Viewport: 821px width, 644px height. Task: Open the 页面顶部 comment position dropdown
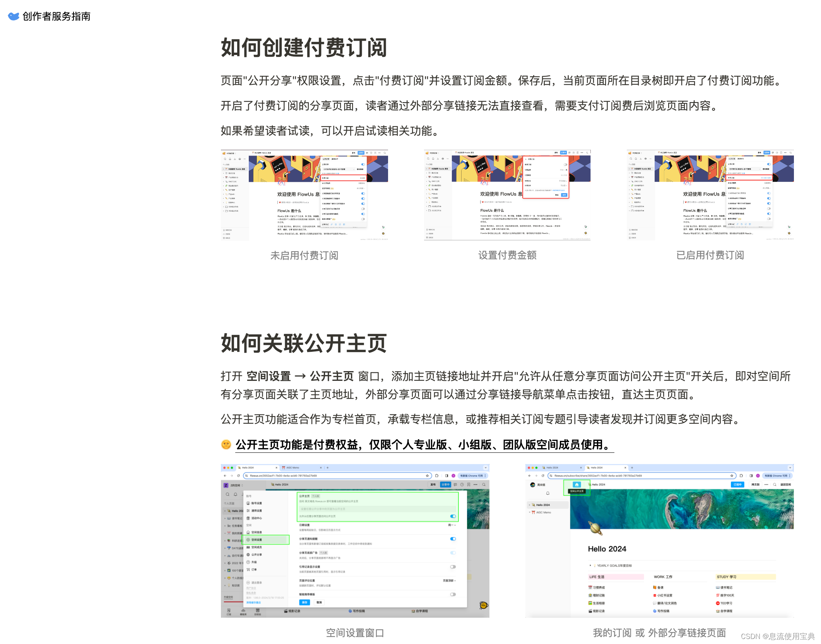449,581
